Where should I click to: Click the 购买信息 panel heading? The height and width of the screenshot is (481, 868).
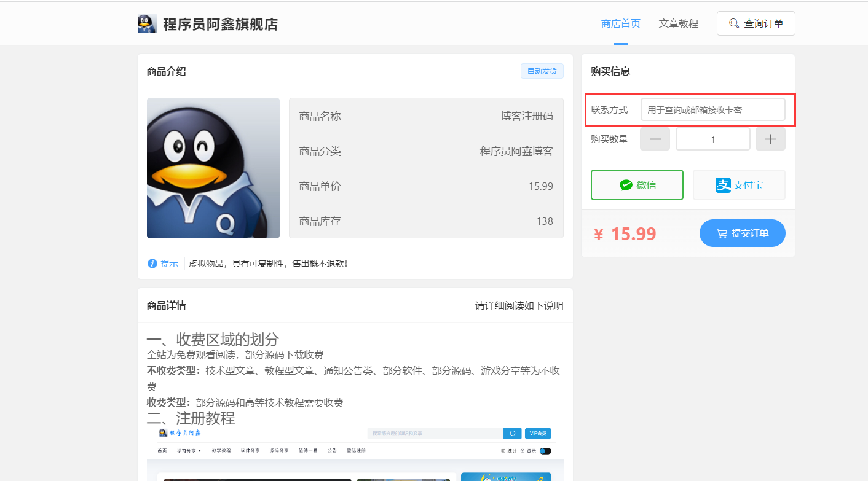[610, 71]
